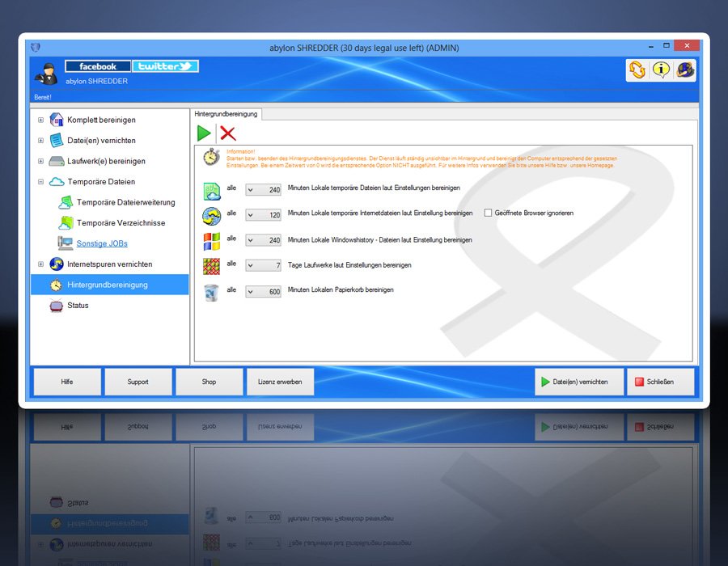Click the 120 value for Internetdateien interval

274,215
